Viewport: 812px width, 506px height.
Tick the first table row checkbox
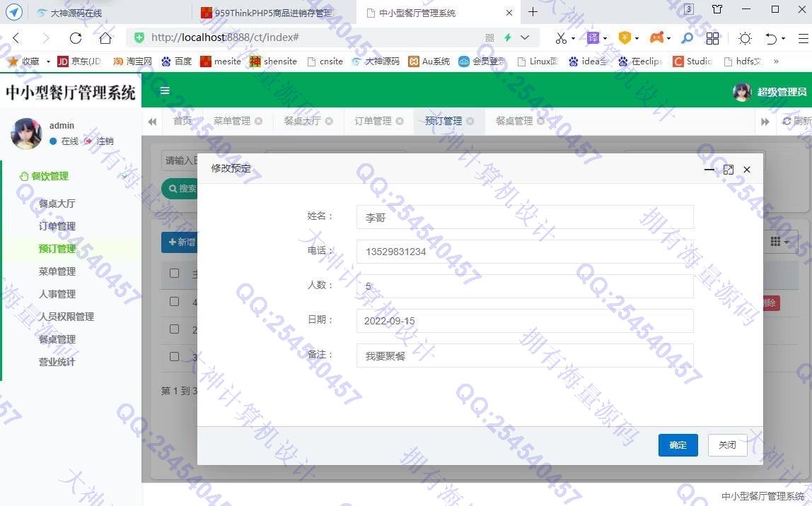(175, 301)
